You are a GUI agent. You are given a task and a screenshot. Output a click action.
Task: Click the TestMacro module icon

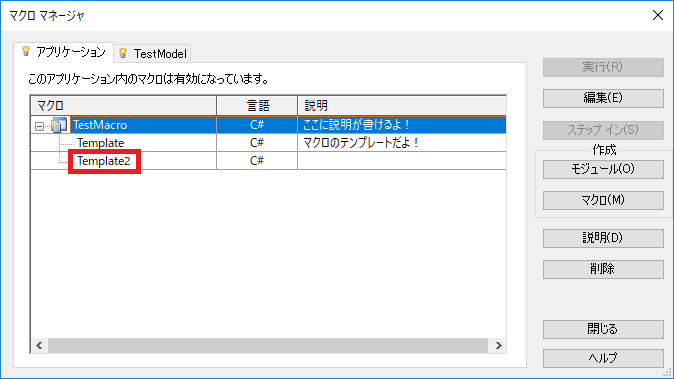59,125
